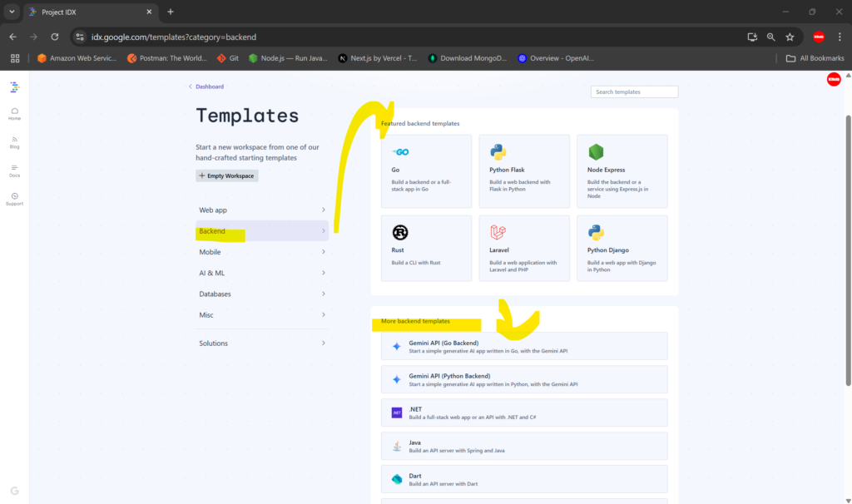Open the tab search dropdown arrow

tap(12, 12)
